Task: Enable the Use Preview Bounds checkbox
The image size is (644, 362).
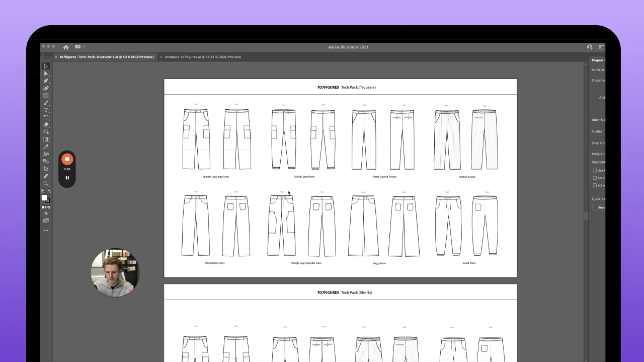Action: [595, 171]
